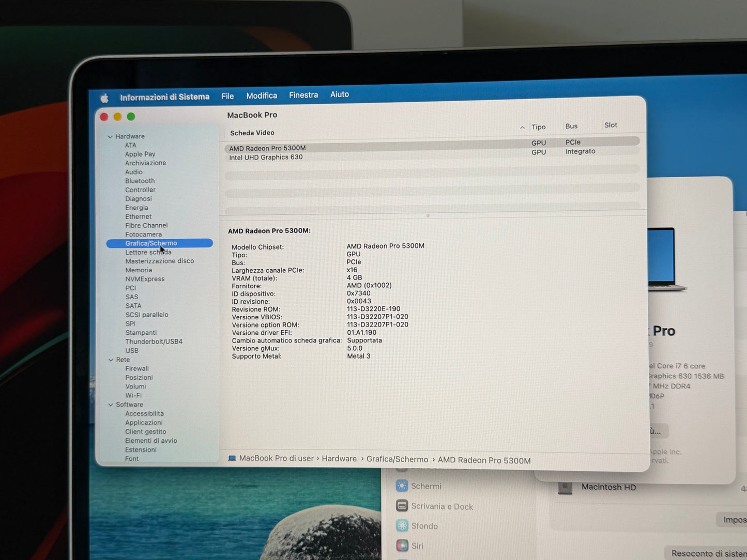Select Estensioni under Software
Viewport: 747px width, 560px height.
point(141,450)
